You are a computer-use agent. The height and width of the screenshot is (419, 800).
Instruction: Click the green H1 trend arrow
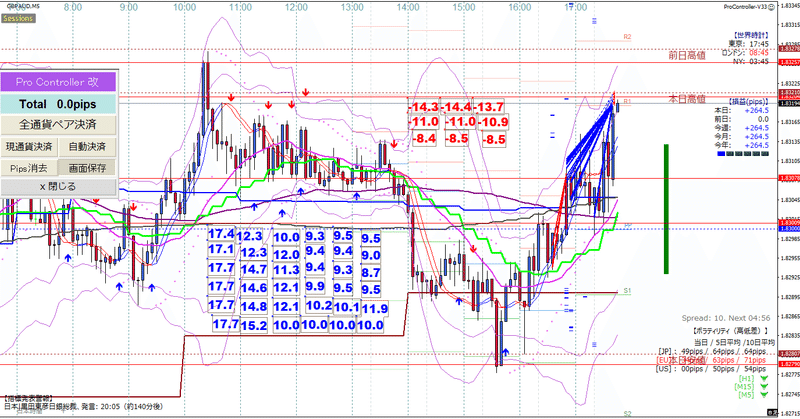764,379
